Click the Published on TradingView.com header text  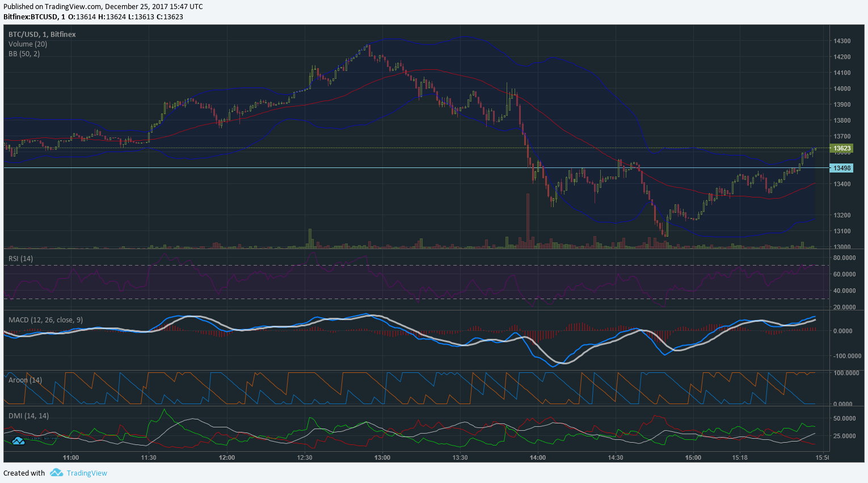103,7
